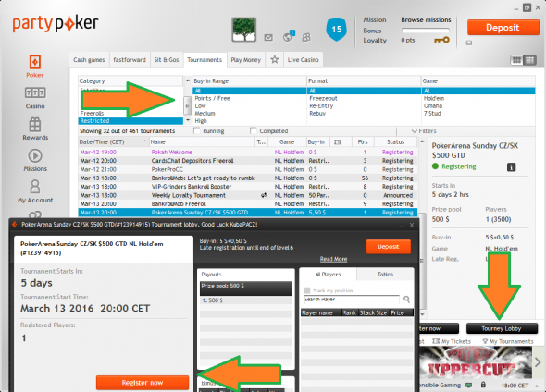Select the Pokah Welcome tournament row

247,152
